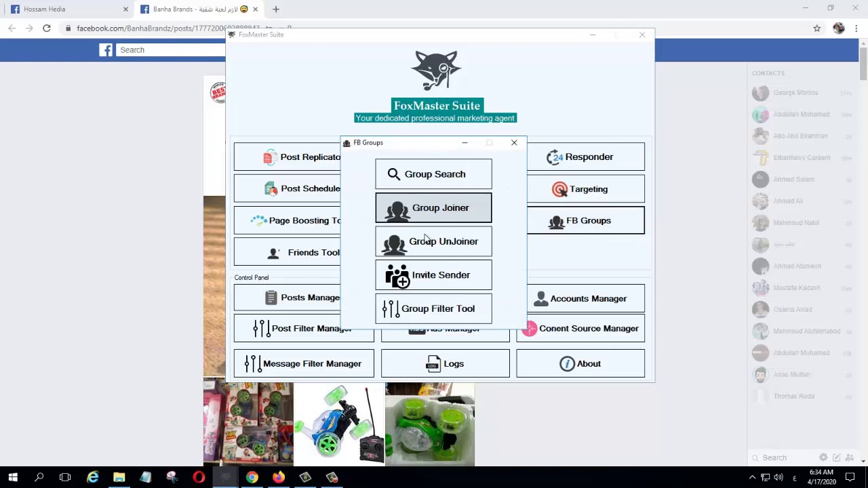This screenshot has height=488, width=868.
Task: Open chat with Anas Multan
Action: click(x=802, y=375)
